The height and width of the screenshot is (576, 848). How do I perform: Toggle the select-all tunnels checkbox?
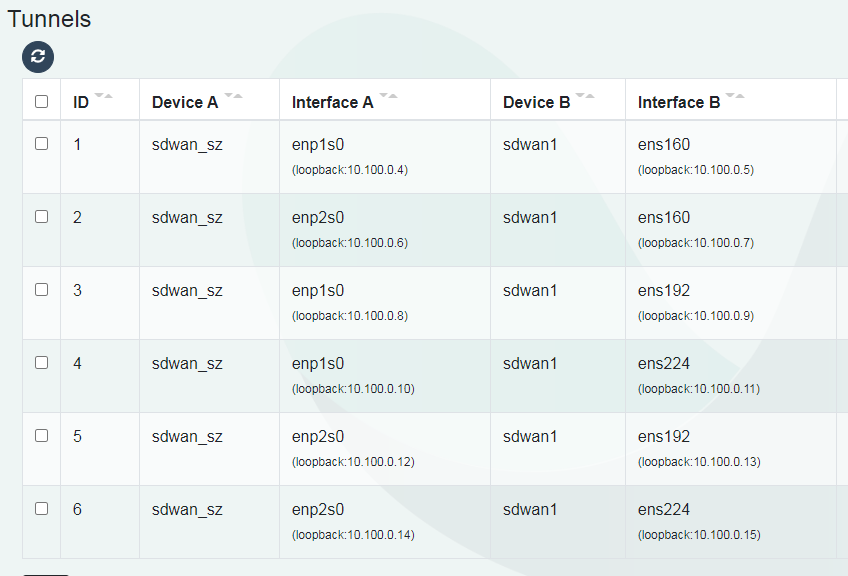click(x=41, y=100)
